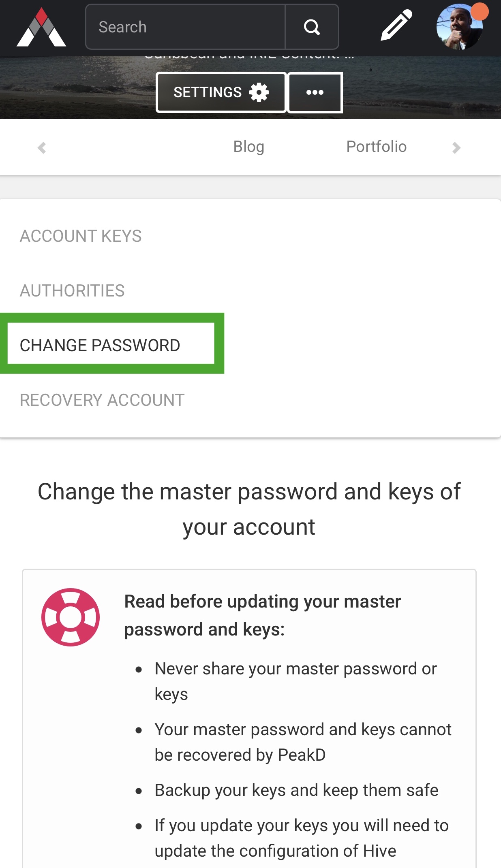Click the SETTINGS button text
The image size is (501, 868).
pos(208,92)
